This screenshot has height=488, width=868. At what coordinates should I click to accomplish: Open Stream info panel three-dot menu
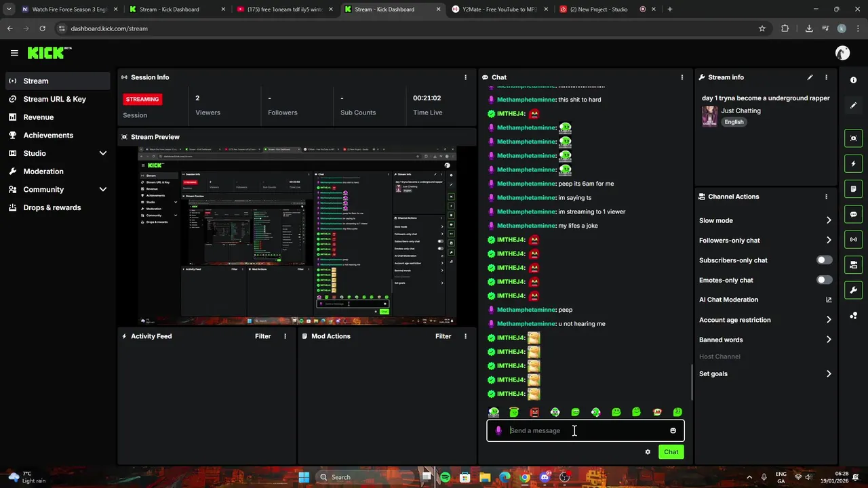coord(826,77)
